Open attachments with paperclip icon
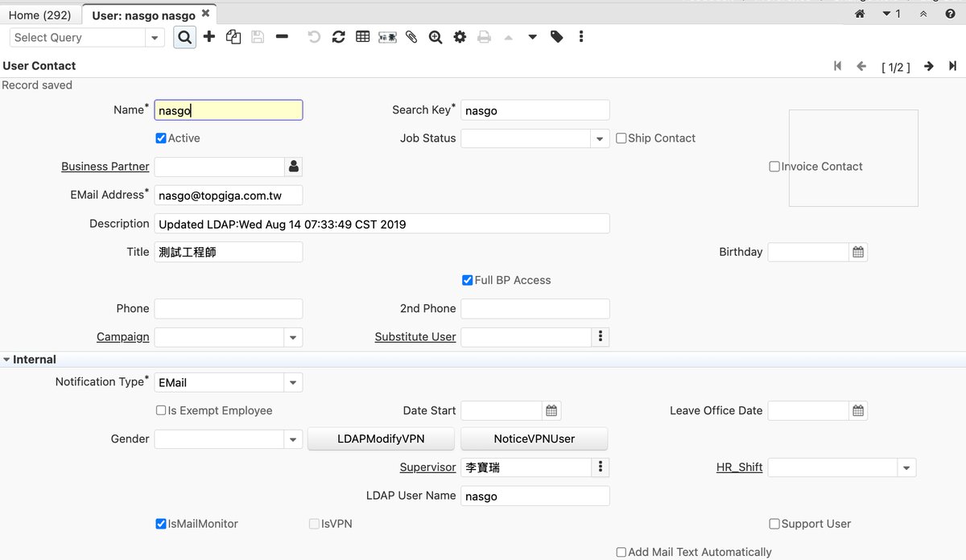This screenshot has width=966, height=560. click(x=411, y=37)
